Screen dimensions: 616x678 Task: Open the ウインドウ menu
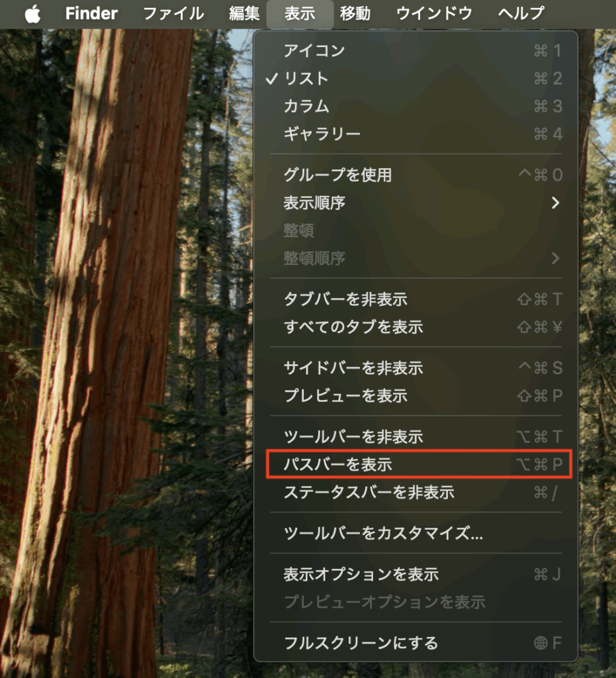click(434, 13)
